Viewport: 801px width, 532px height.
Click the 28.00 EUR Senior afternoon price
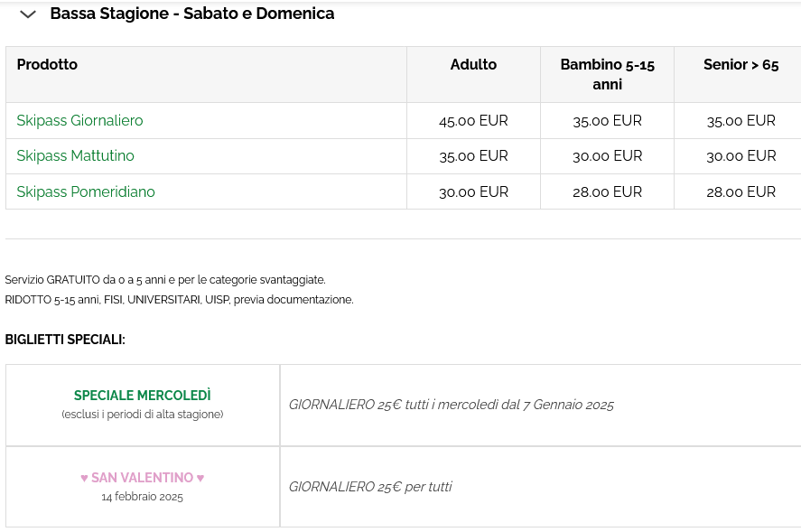pyautogui.click(x=740, y=191)
